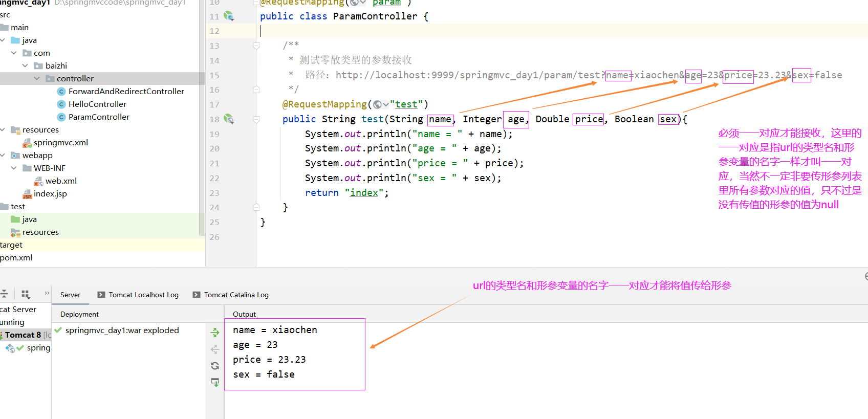Click the fold marker at line 16

pos(256,90)
